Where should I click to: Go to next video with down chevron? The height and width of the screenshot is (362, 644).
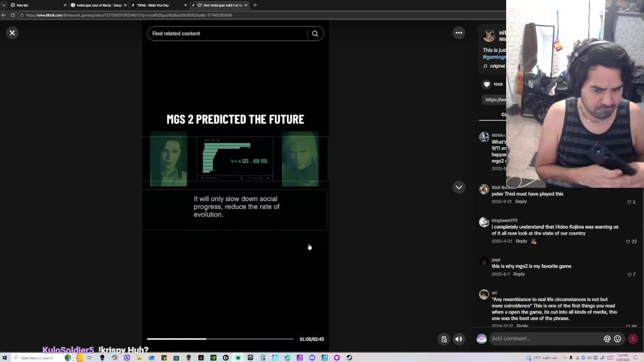pos(459,187)
